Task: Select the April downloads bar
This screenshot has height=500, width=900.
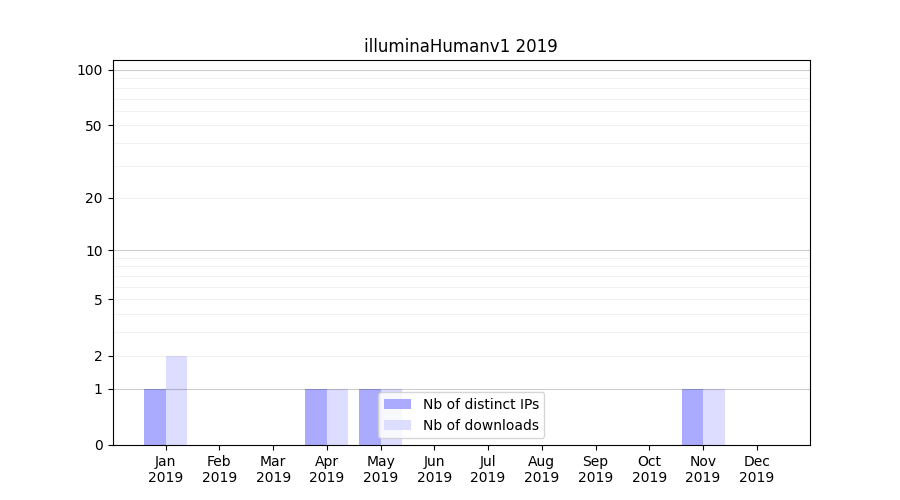Action: click(x=337, y=417)
